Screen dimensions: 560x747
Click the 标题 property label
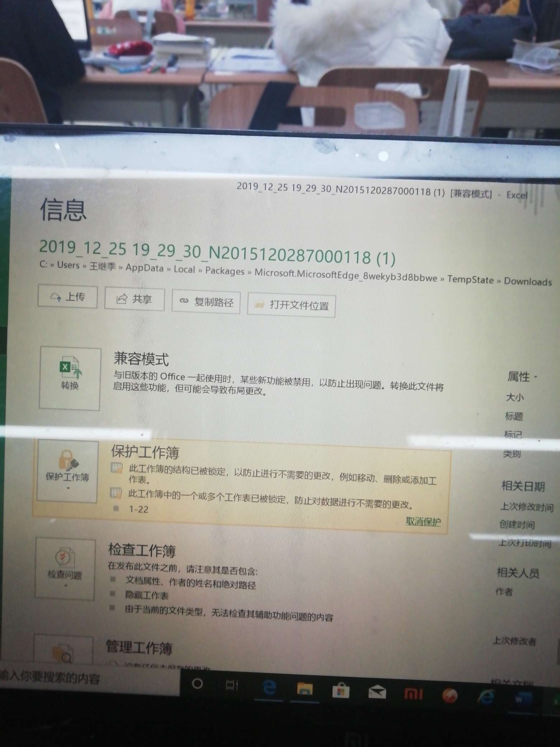tap(514, 416)
